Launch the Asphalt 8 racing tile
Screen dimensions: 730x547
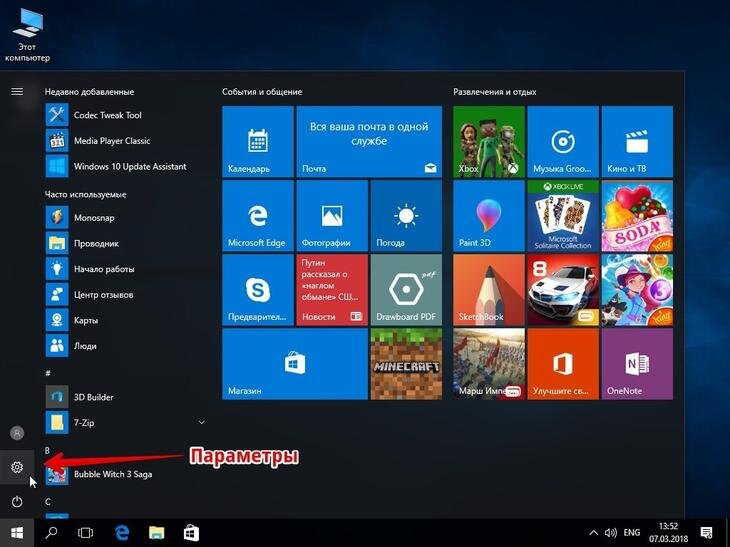click(563, 290)
